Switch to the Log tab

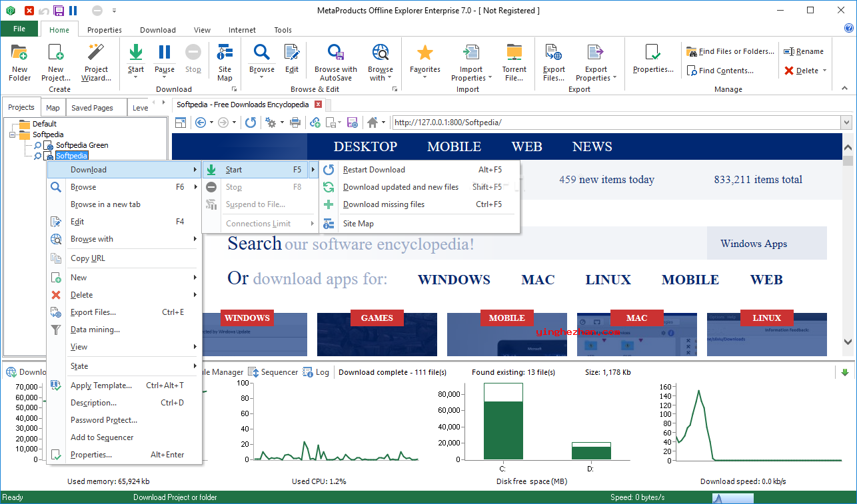coord(317,372)
